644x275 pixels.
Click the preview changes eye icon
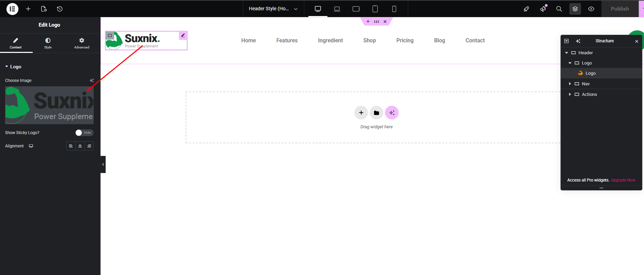pyautogui.click(x=591, y=9)
